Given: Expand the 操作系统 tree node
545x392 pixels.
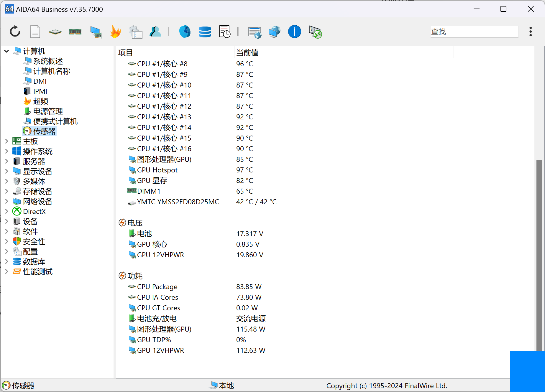Looking at the screenshot, I should point(6,151).
